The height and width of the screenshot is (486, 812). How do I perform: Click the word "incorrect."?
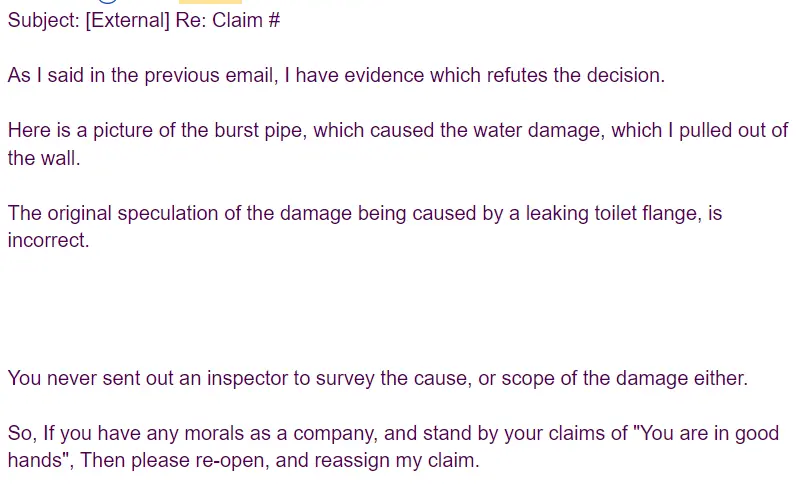[x=49, y=241]
